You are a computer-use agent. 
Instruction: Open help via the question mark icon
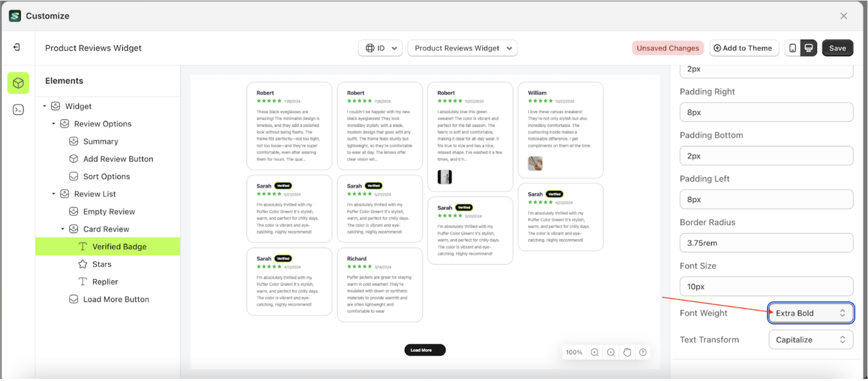[x=643, y=352]
